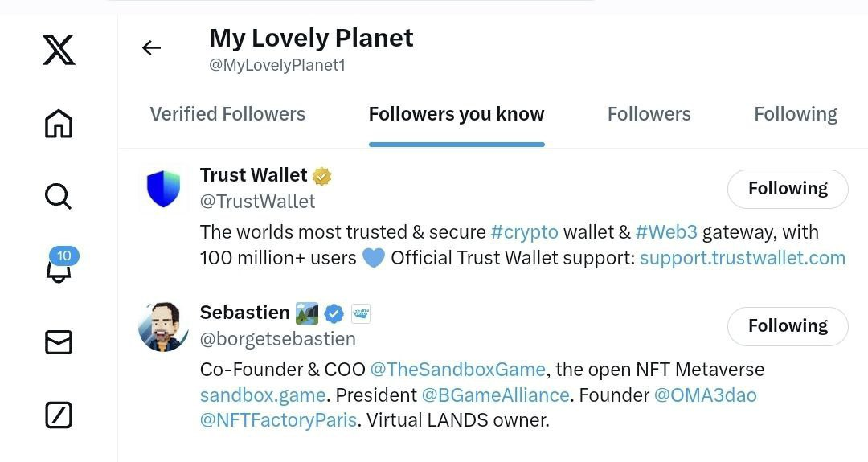The image size is (868, 462).
Task: Go to the Home feed icon
Action: 59,124
